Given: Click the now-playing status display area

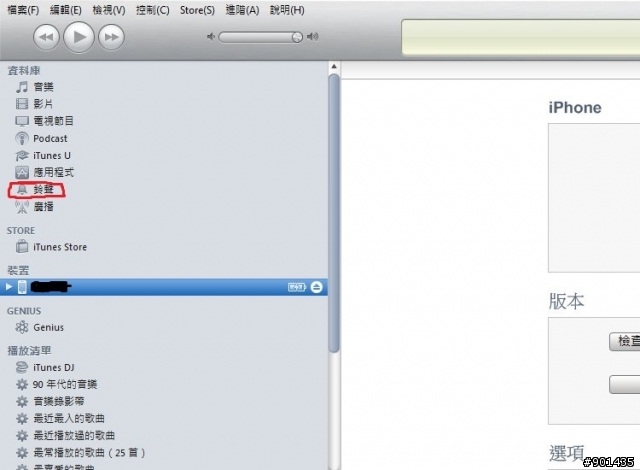Looking at the screenshot, I should [x=521, y=37].
